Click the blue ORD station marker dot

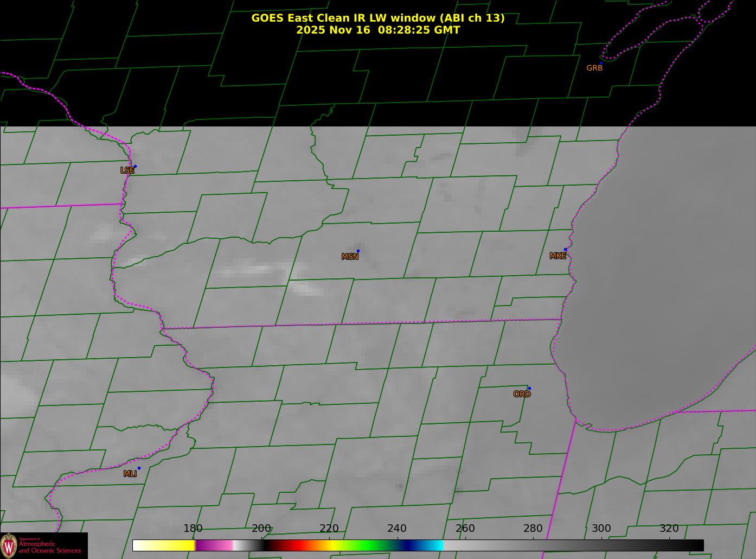pos(529,388)
